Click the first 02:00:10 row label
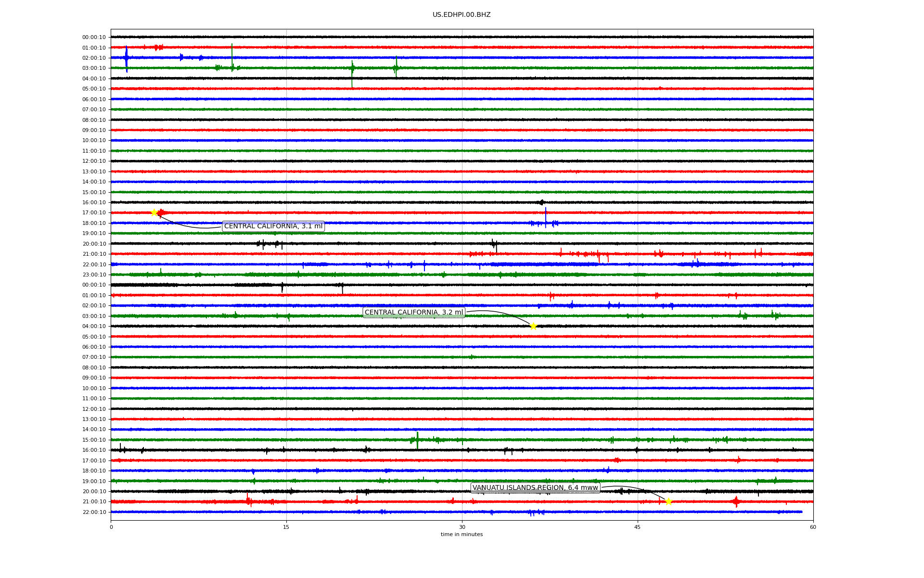The image size is (924, 578). (94, 58)
